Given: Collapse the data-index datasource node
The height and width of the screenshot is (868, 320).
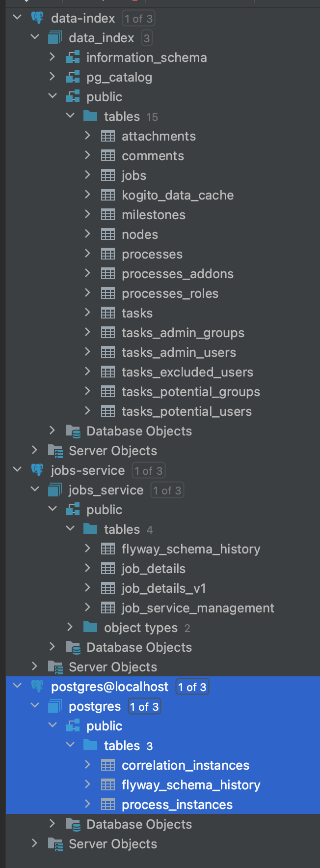Looking at the screenshot, I should click(18, 18).
